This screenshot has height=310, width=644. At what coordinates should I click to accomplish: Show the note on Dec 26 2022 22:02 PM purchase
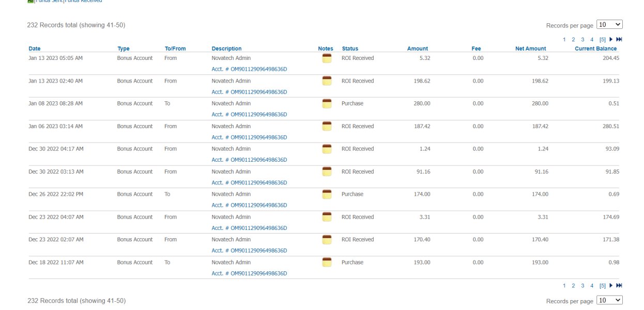point(326,195)
